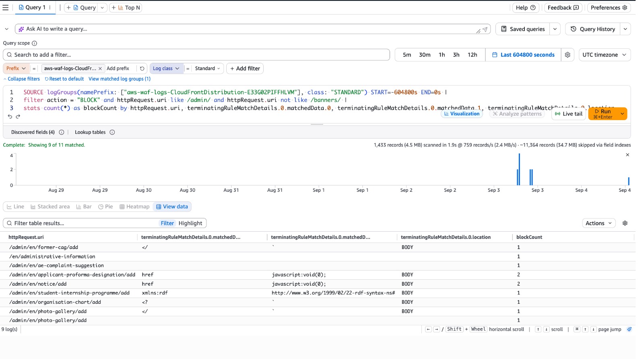Click the time range settings gear icon
Viewport: 644px width, 359px height.
(568, 55)
